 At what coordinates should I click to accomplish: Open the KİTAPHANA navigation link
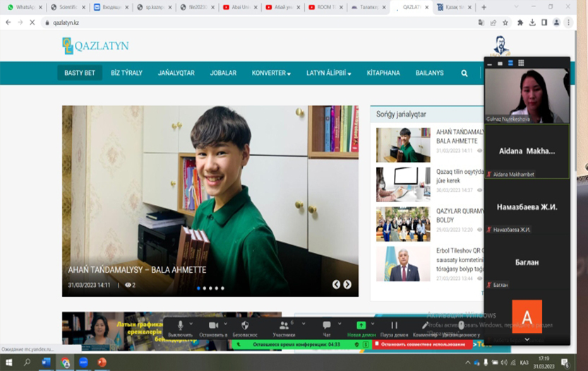click(x=383, y=73)
